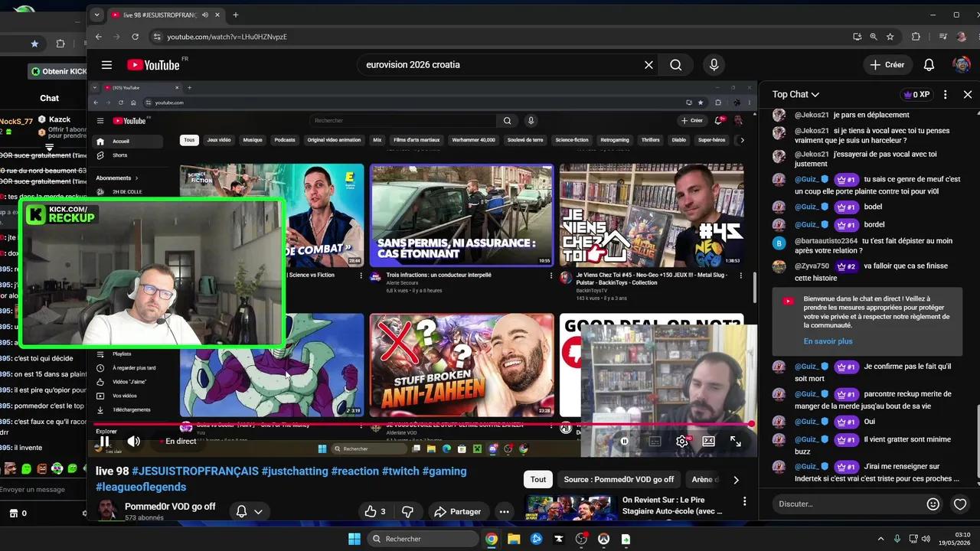Click the 'Créer' button
This screenshot has height=551, width=980.
point(887,65)
